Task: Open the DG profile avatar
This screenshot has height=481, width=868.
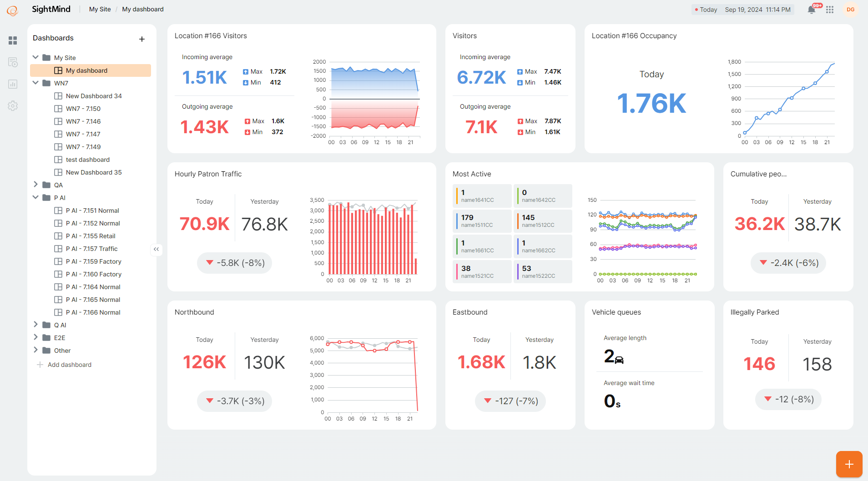Action: 851,10
